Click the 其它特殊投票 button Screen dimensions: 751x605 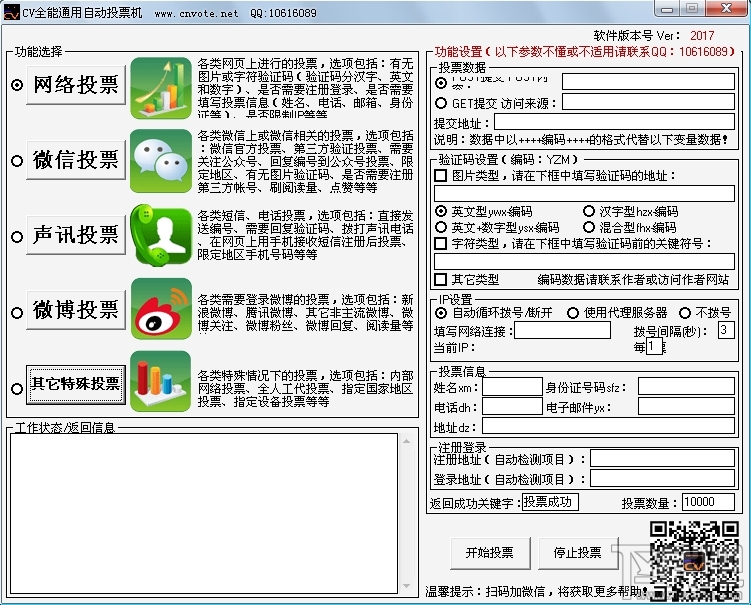tap(76, 385)
